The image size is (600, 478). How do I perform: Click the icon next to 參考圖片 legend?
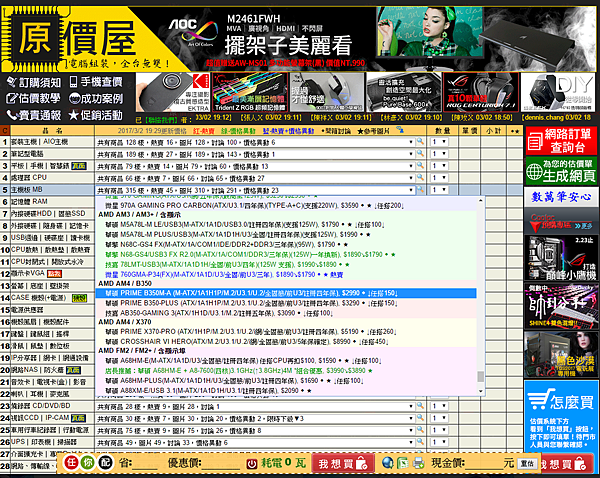point(400,130)
